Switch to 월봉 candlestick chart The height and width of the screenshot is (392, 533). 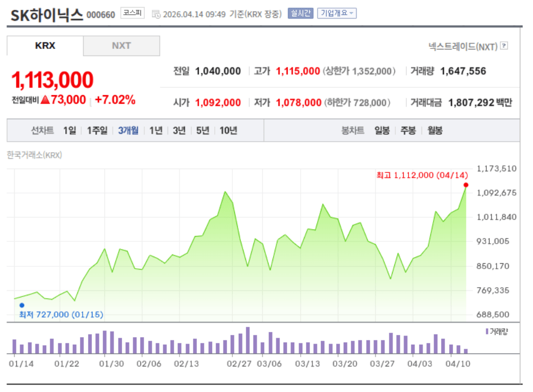[x=435, y=130]
